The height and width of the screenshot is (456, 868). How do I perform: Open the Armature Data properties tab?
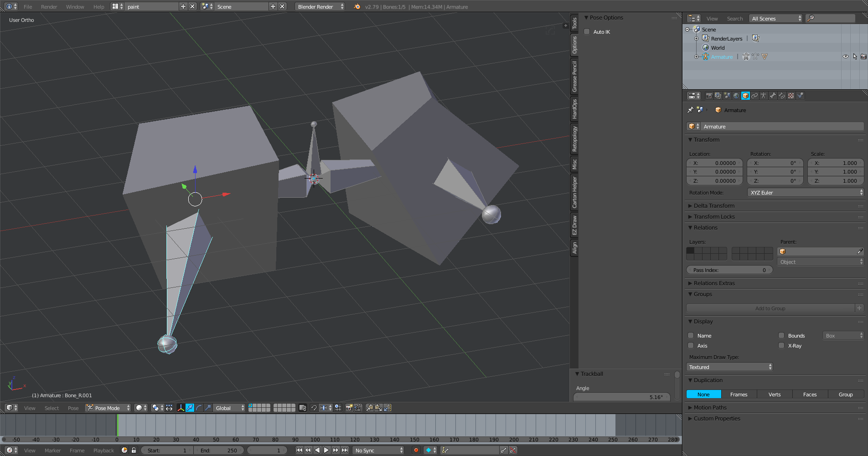tap(764, 96)
